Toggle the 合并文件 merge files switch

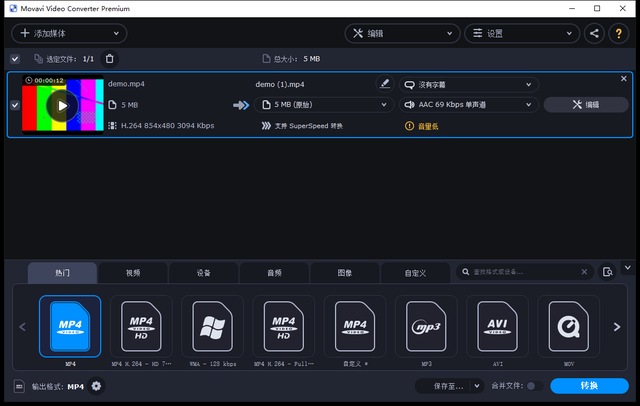[x=535, y=386]
